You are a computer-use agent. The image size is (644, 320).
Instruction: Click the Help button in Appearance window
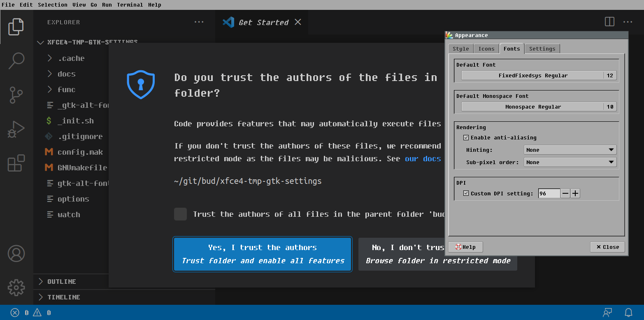point(465,247)
